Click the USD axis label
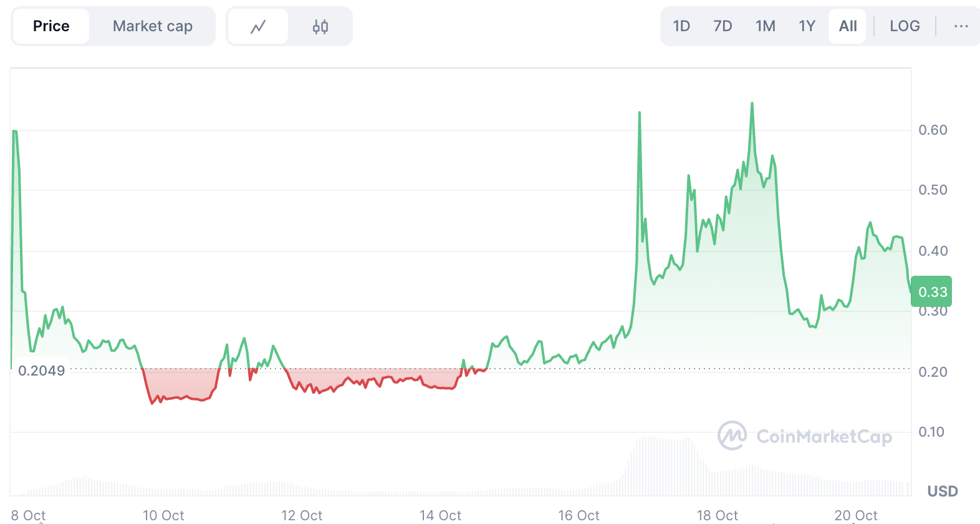The width and height of the screenshot is (980, 524). [x=943, y=492]
